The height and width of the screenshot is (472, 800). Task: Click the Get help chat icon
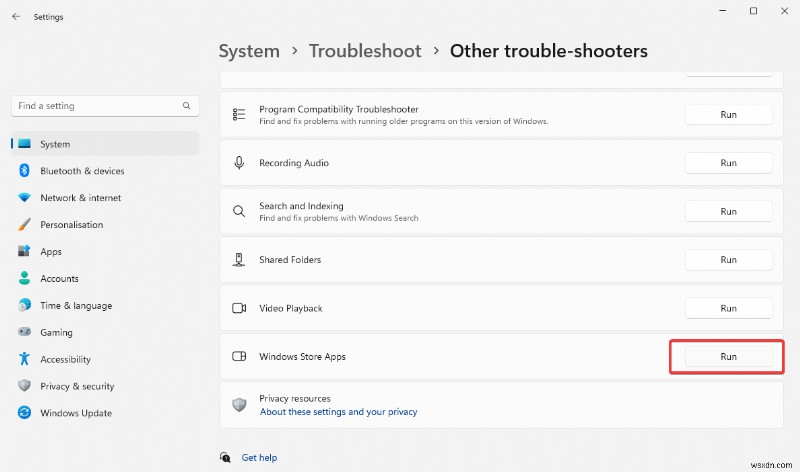click(x=225, y=457)
